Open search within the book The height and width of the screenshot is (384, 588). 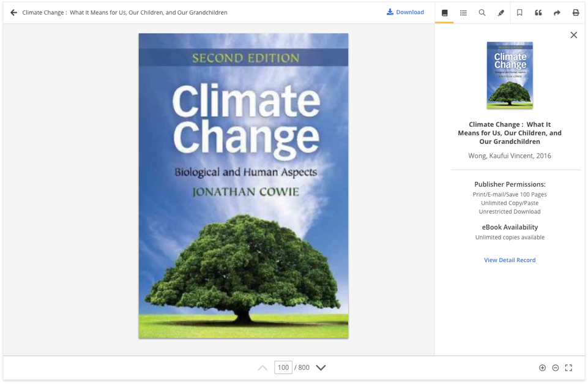point(482,13)
